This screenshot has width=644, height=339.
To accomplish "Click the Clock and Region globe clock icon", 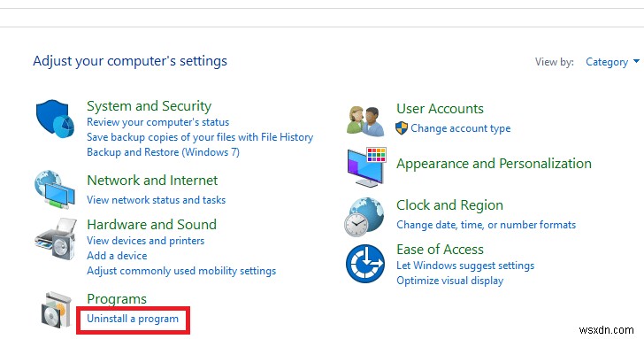I will (x=364, y=217).
